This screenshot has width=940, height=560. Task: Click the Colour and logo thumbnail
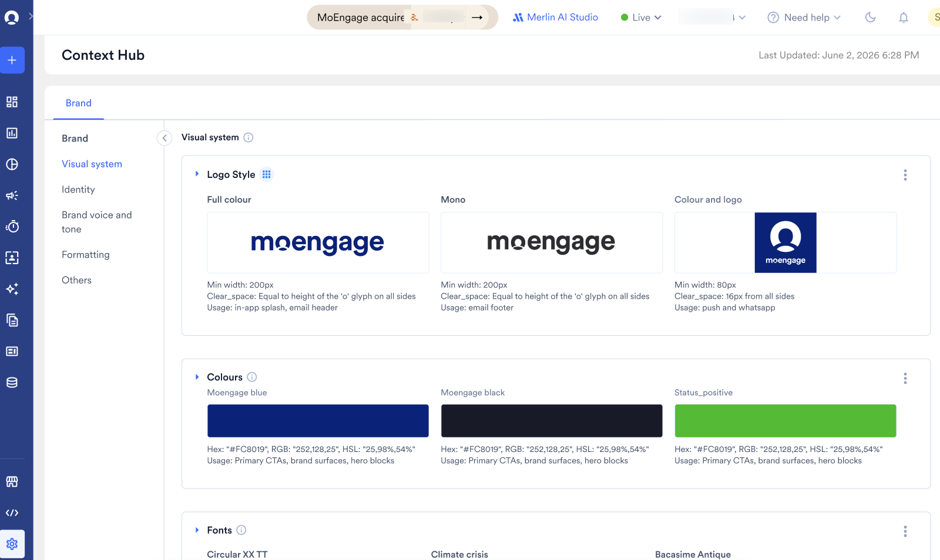(x=785, y=242)
